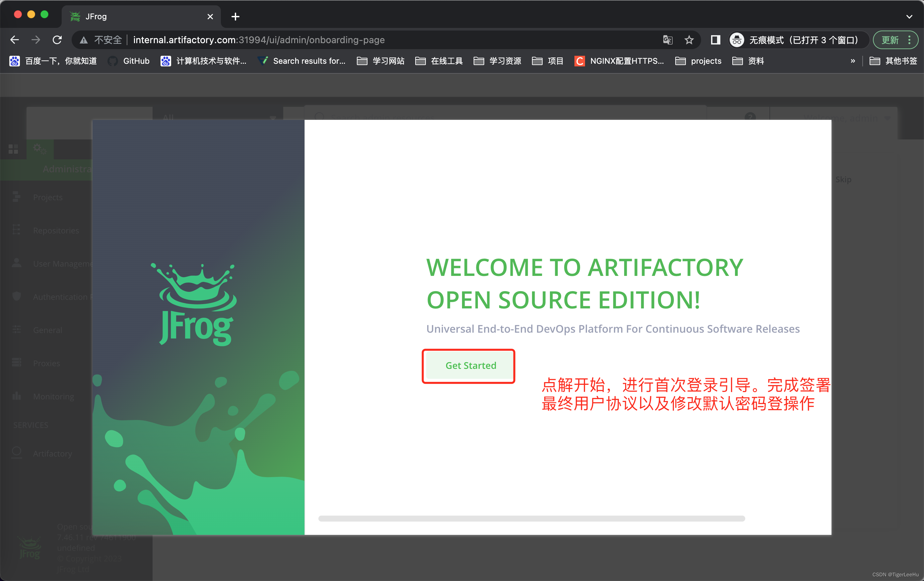This screenshot has height=581, width=924.
Task: Select Proxies in the sidebar
Action: click(x=46, y=363)
